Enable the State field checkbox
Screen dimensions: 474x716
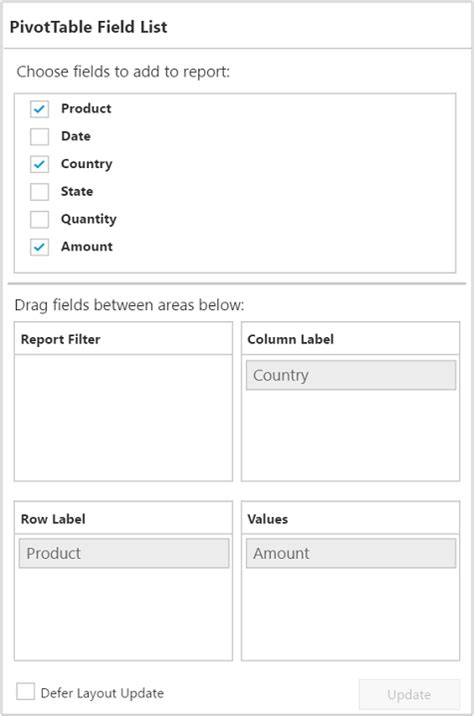39,191
